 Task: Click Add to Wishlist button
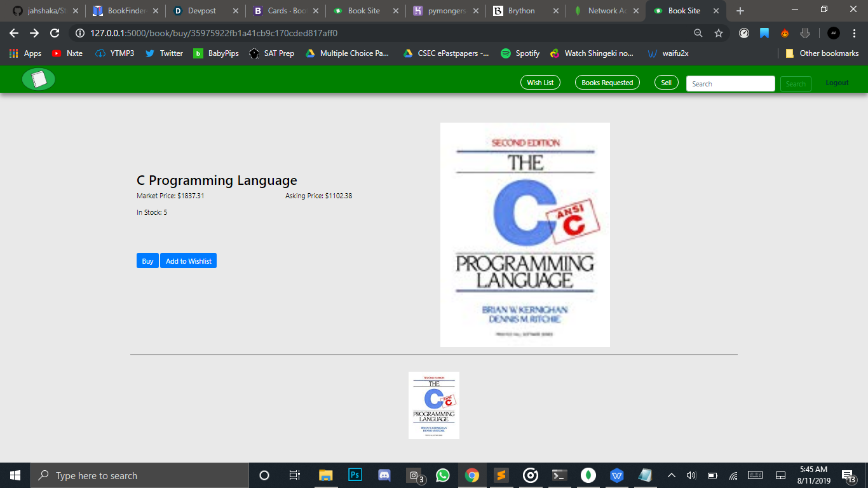(188, 261)
